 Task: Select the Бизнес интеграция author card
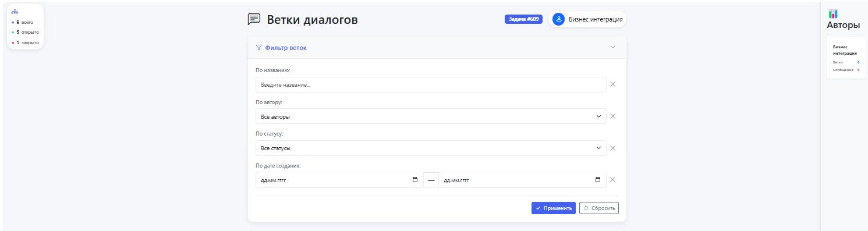coord(846,58)
